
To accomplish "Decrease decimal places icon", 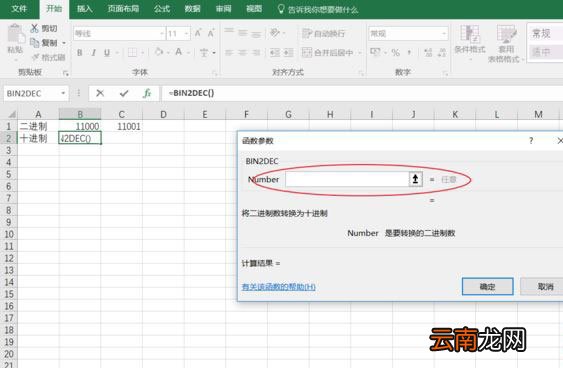I will (442, 53).
